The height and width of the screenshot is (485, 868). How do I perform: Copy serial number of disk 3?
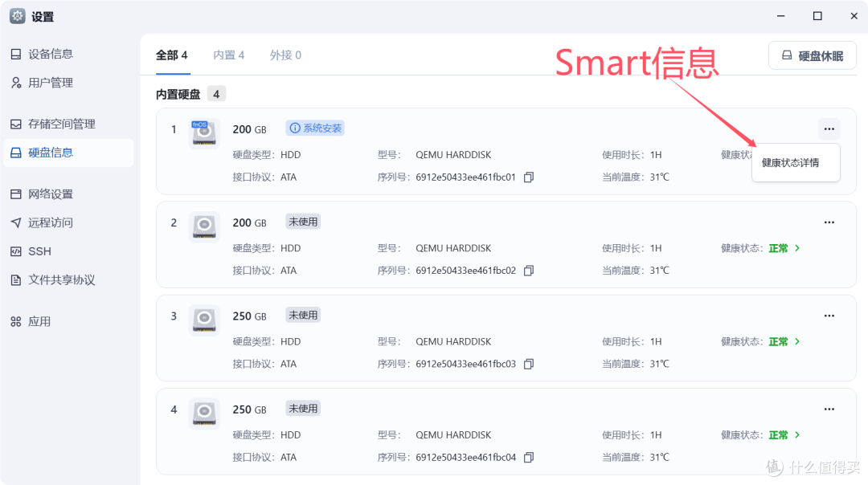point(529,363)
